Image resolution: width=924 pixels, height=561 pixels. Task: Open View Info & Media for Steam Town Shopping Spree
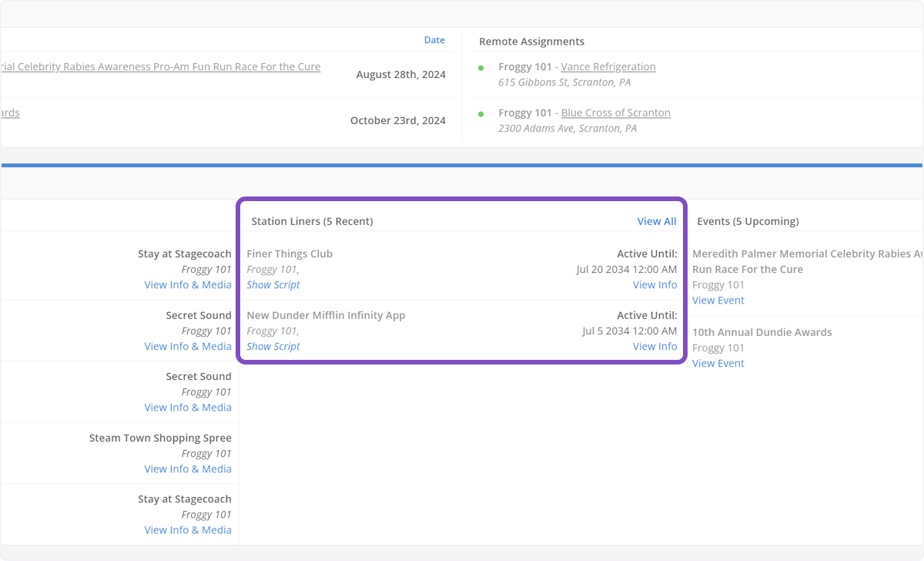[x=188, y=469]
